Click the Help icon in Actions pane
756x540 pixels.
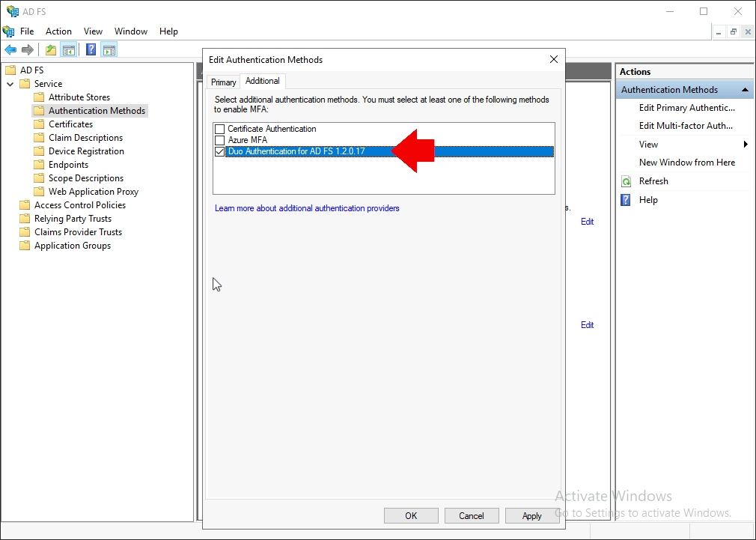[626, 200]
